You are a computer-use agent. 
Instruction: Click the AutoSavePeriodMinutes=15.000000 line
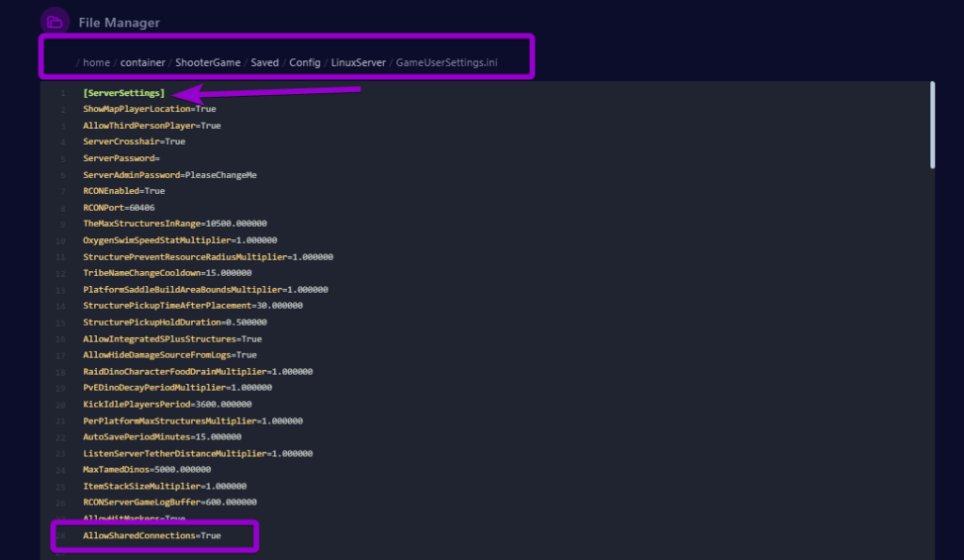tap(162, 437)
